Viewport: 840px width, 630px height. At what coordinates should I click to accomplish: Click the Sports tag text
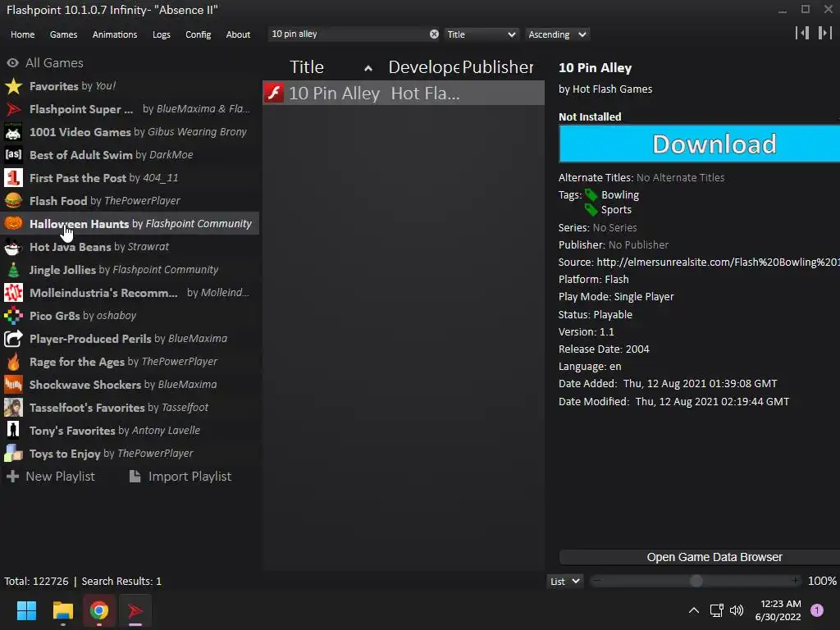616,210
